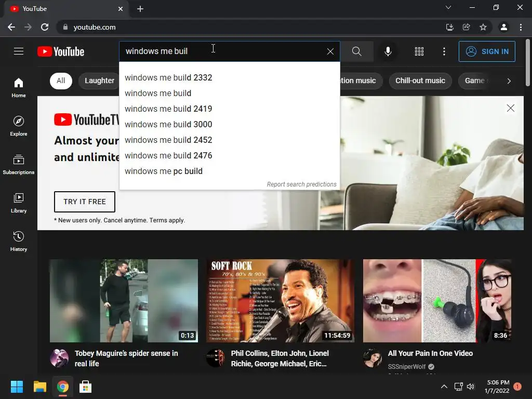532x399 pixels.
Task: Open File Explorer from the taskbar
Action: click(x=39, y=387)
